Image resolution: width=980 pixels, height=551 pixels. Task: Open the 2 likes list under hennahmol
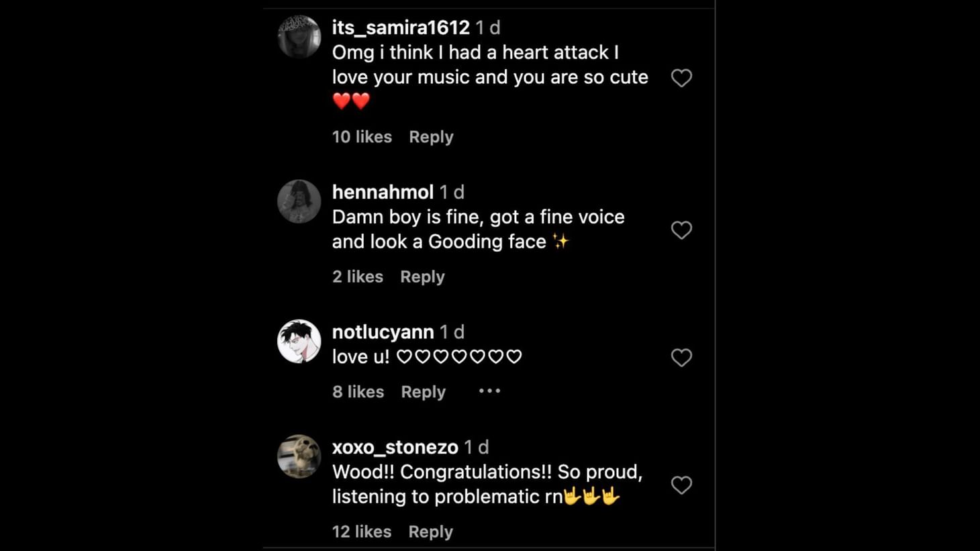(x=357, y=277)
